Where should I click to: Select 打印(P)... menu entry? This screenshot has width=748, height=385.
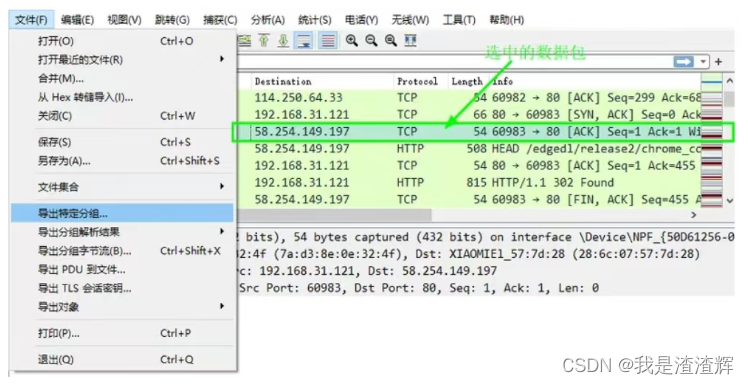tap(123, 333)
